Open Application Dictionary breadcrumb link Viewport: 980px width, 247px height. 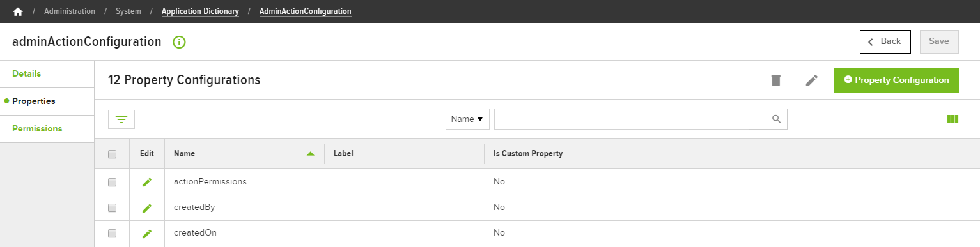[x=200, y=11]
